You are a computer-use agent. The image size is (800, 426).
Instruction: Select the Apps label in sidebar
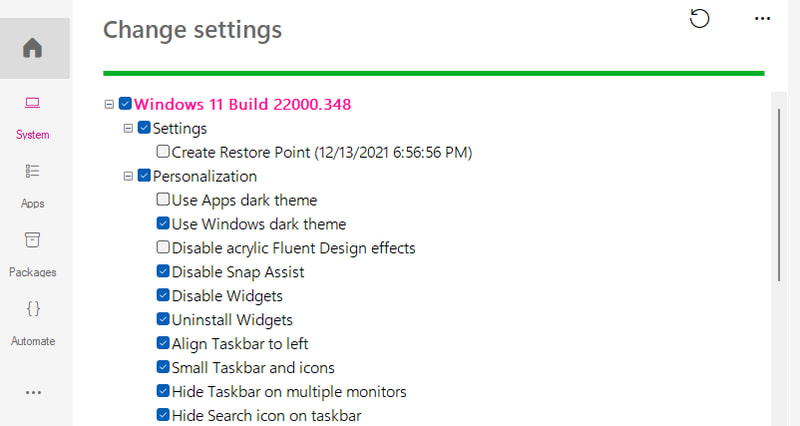tap(33, 204)
